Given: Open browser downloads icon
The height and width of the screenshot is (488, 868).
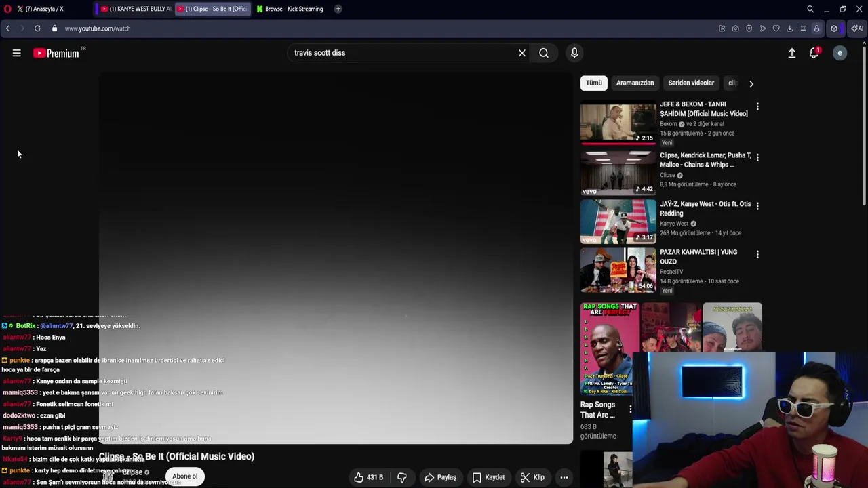Looking at the screenshot, I should point(789,28).
